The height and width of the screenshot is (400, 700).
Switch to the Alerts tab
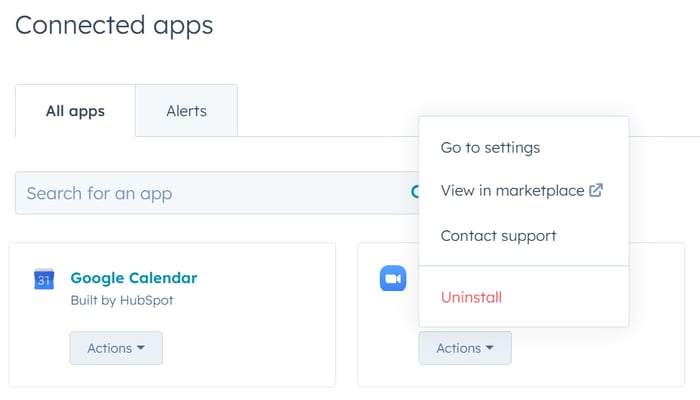pyautogui.click(x=186, y=111)
